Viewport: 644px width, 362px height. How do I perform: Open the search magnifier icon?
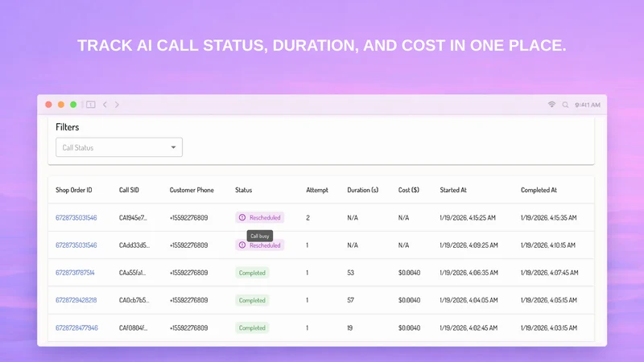[x=566, y=105]
